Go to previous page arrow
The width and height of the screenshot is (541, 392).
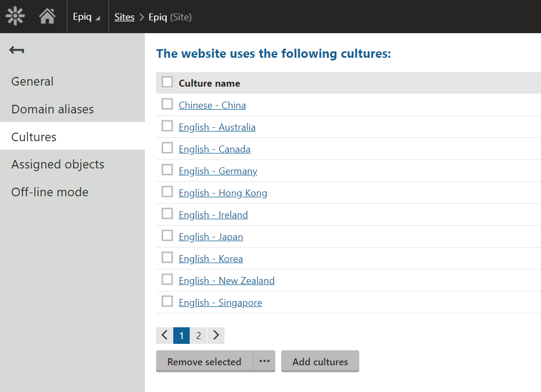coord(164,335)
